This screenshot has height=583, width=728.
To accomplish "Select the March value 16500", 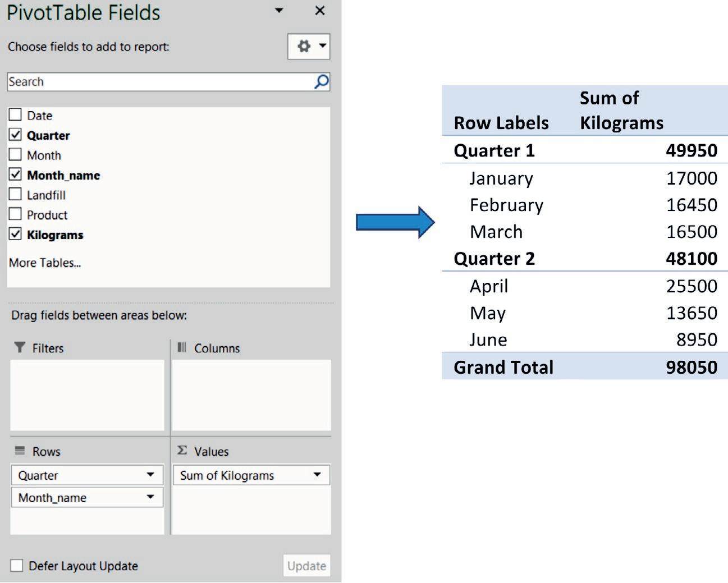I will click(x=692, y=232).
